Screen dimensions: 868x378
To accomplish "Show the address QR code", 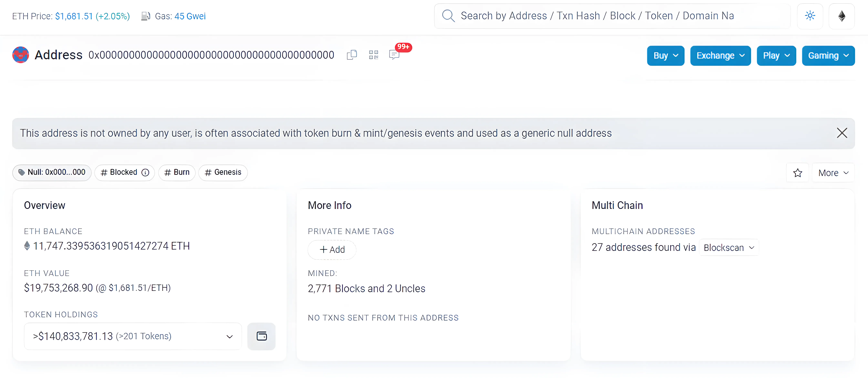I will [373, 55].
